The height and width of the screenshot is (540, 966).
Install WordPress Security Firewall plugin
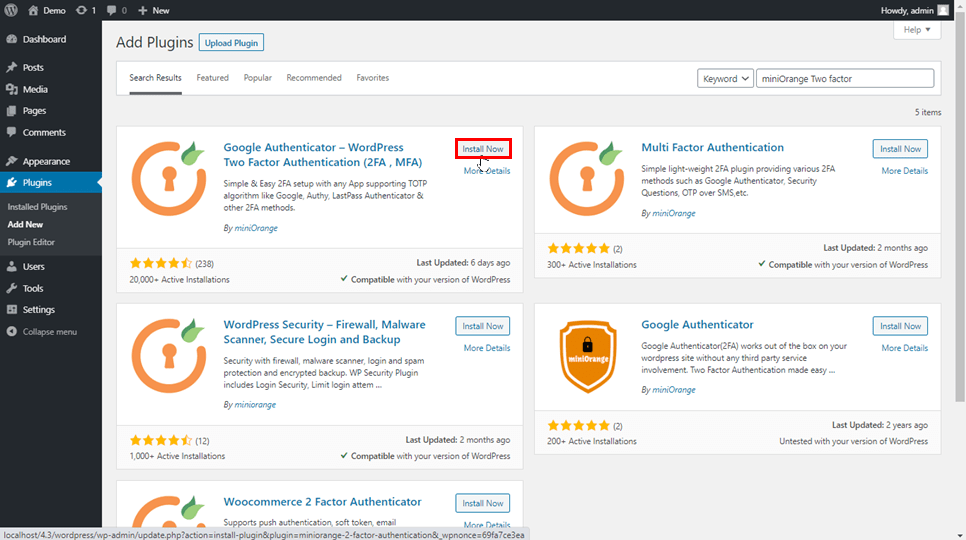tap(482, 326)
